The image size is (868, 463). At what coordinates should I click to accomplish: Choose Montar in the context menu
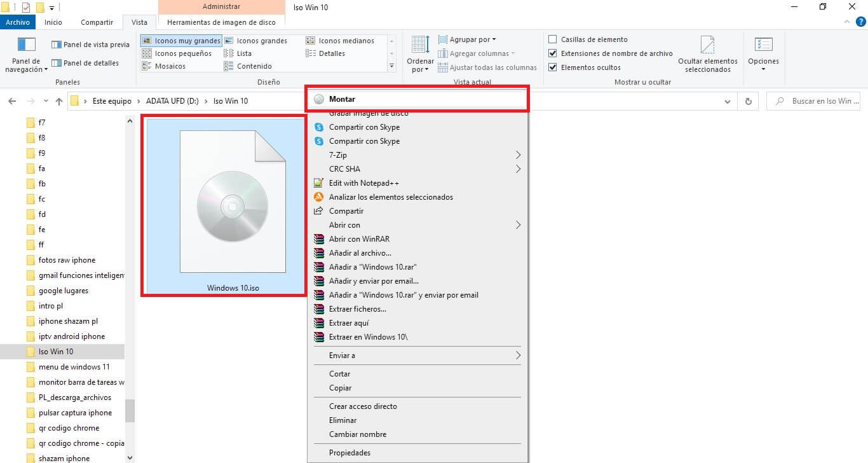pos(417,99)
